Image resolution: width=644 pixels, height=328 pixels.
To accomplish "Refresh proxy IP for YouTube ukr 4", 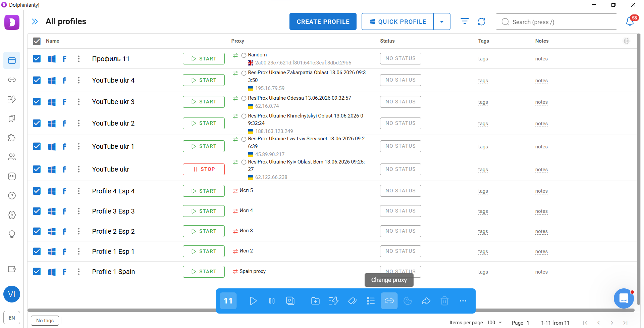I will 244,73.
